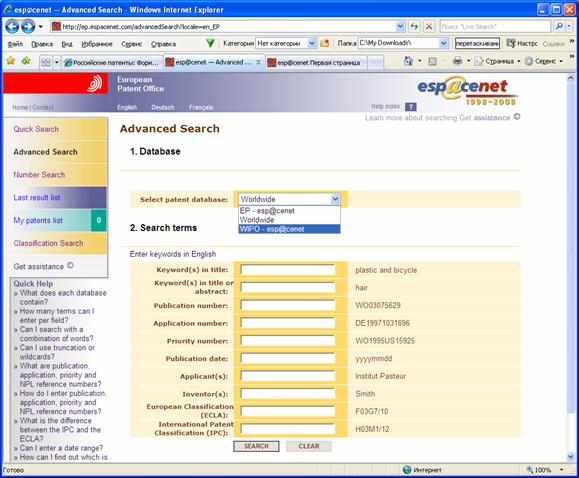Click the Contact link in page header
The width and height of the screenshot is (579, 478).
43,107
